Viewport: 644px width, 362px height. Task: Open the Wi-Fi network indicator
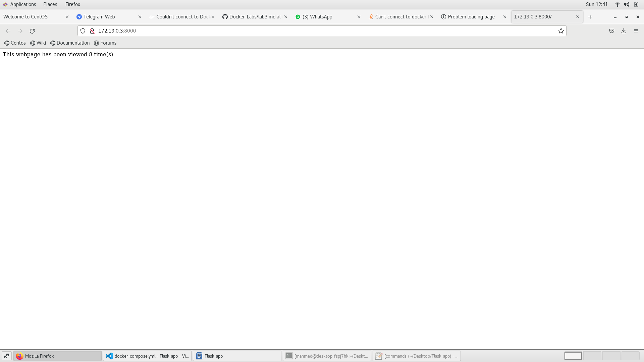(x=617, y=4)
